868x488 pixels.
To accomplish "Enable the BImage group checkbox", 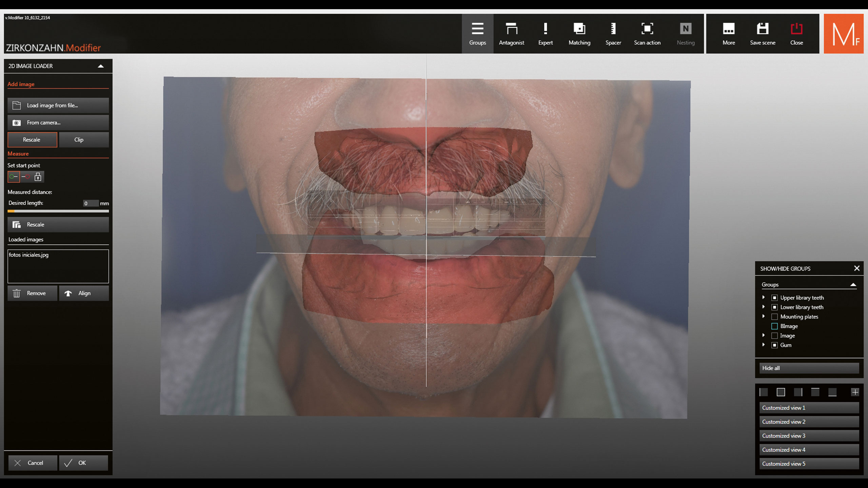I will (x=774, y=326).
